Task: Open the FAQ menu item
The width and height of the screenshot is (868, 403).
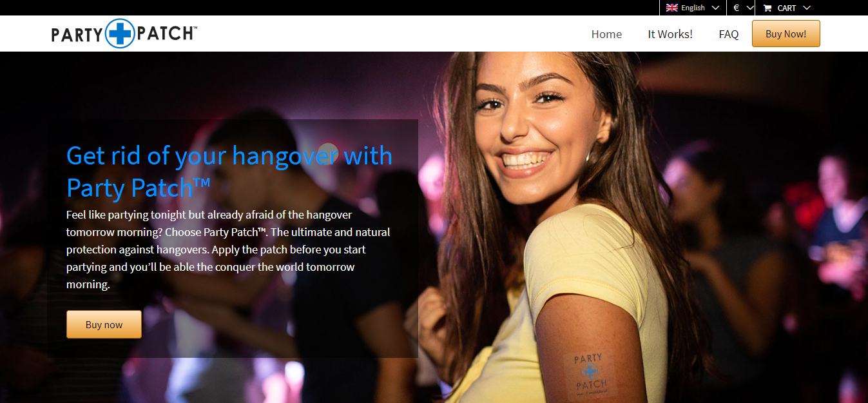Action: pyautogui.click(x=729, y=34)
